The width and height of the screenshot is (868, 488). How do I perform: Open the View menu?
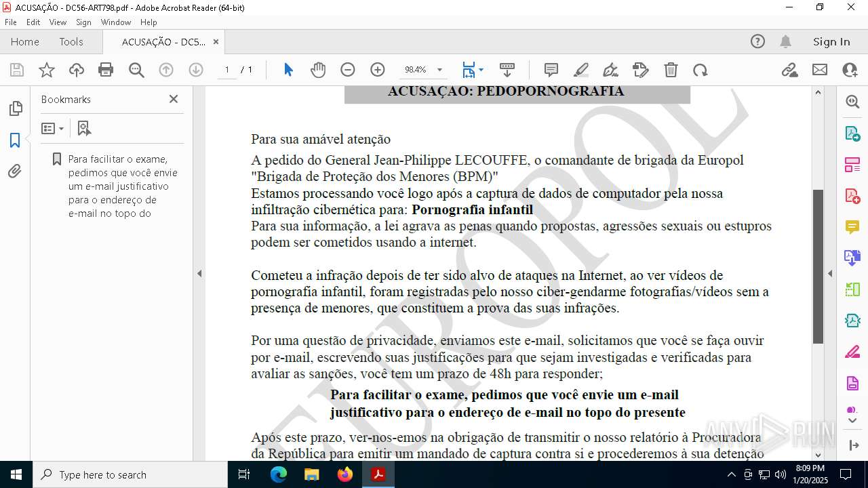click(x=58, y=22)
